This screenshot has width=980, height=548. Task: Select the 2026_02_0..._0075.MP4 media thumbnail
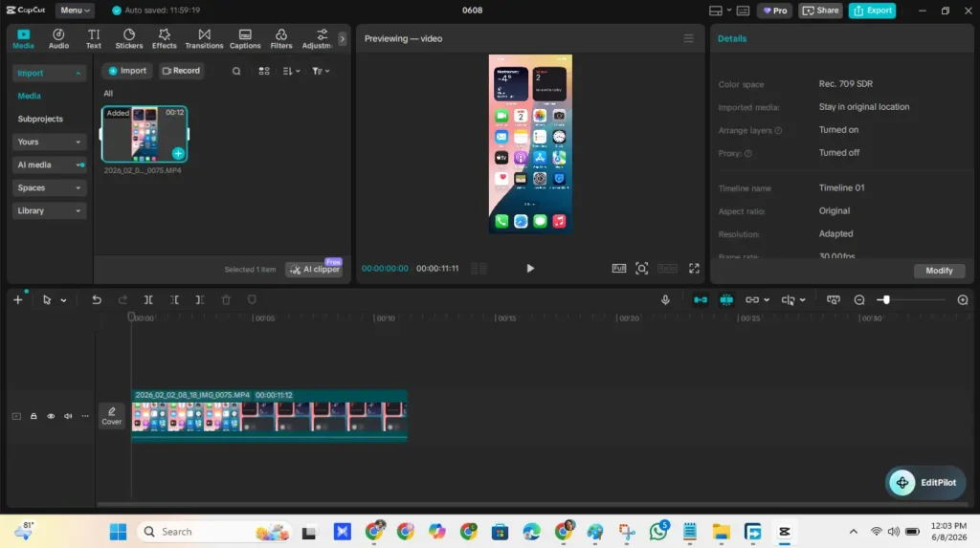point(145,134)
